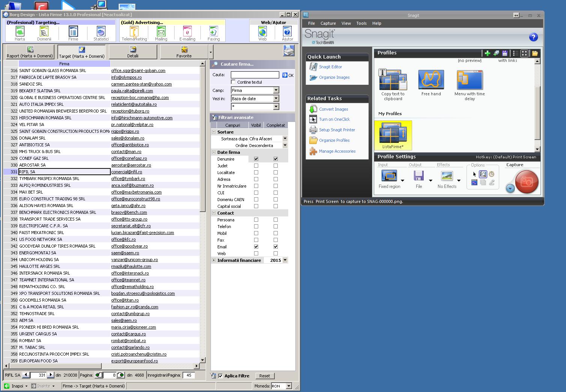The image size is (566, 392).
Task: Open the Snagit Capture menu
Action: 328,23
